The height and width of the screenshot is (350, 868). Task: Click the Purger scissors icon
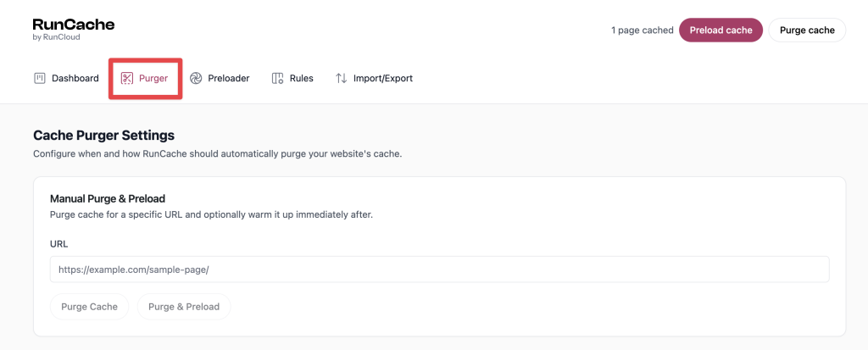point(127,78)
